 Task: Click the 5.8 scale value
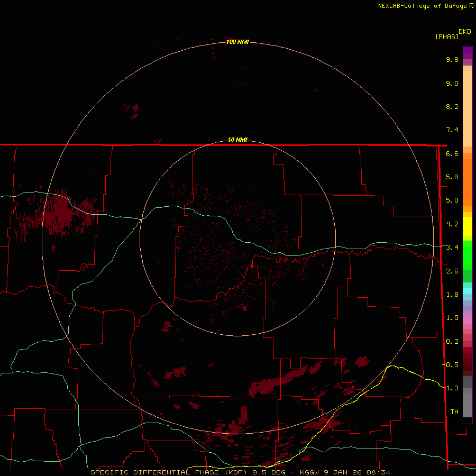click(x=452, y=177)
